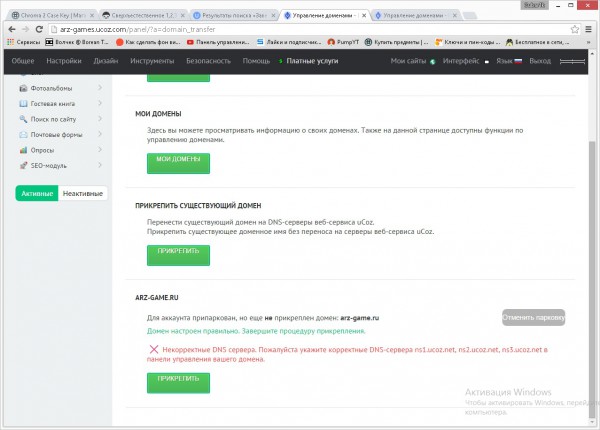Select the Активные modules toggle

click(x=37, y=194)
